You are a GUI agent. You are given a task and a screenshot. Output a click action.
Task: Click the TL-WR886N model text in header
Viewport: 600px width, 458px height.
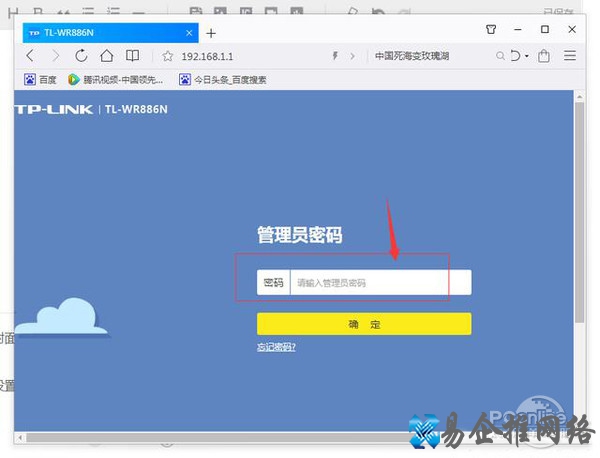pyautogui.click(x=136, y=109)
